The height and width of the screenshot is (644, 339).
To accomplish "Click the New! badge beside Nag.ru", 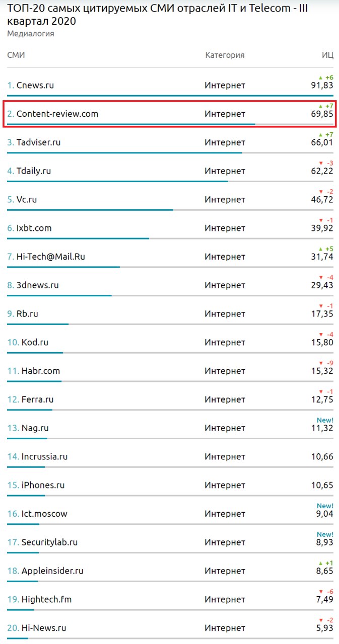I will click(325, 420).
